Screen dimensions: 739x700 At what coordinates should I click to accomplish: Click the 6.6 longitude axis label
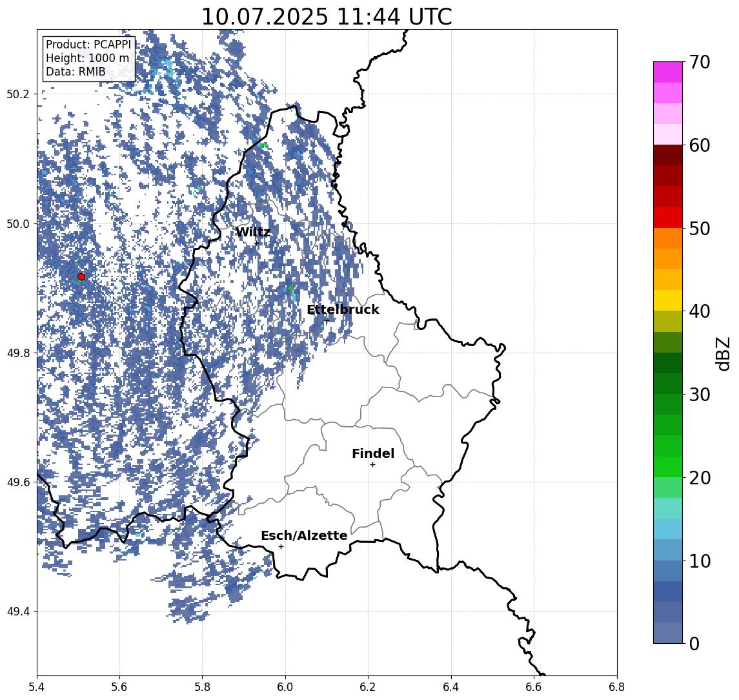pyautogui.click(x=534, y=687)
